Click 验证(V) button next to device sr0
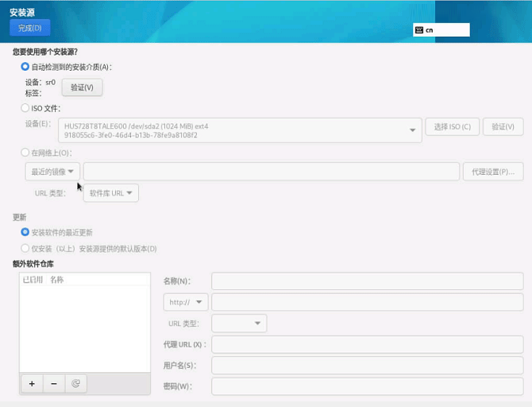Image resolution: width=532 pixels, height=407 pixels. point(83,87)
